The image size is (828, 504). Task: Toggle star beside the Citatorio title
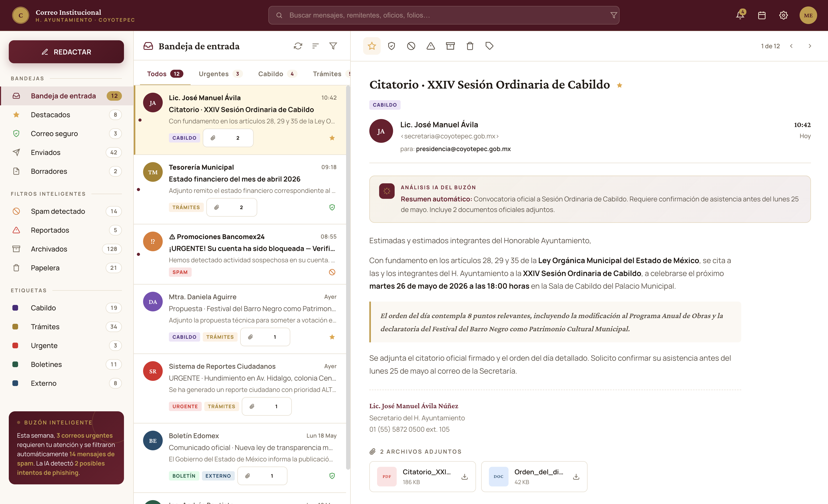point(620,85)
